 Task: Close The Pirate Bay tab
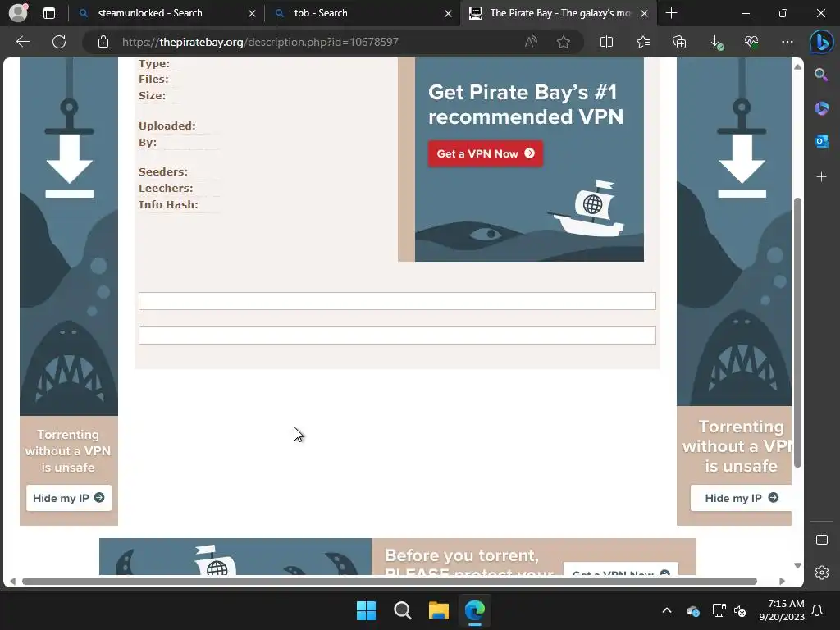(645, 13)
